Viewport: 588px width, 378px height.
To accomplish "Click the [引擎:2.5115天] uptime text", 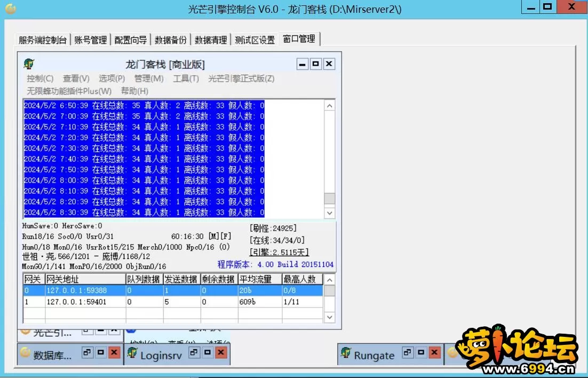I will pos(280,252).
